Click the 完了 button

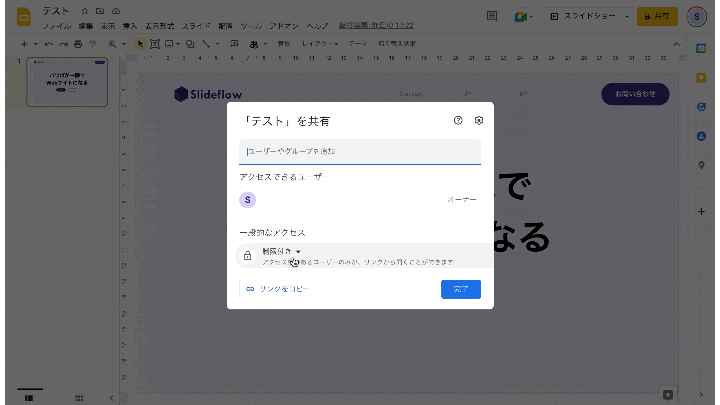[x=460, y=289]
